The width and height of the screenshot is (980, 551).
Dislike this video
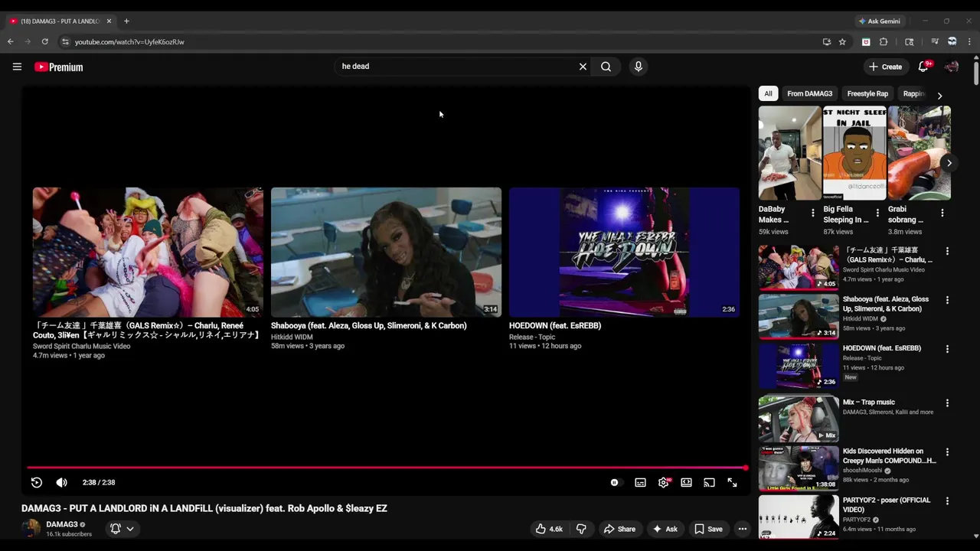(581, 529)
